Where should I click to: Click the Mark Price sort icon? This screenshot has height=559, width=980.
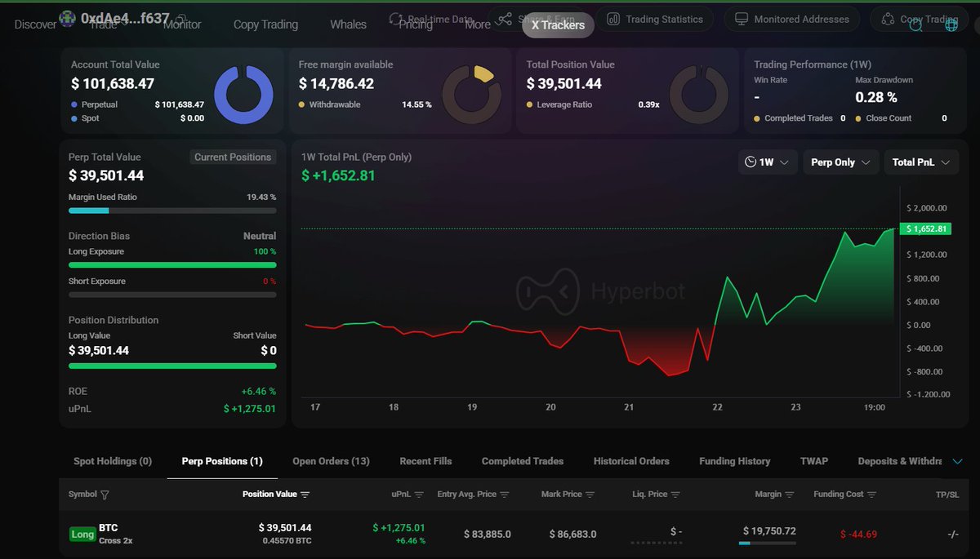(590, 495)
